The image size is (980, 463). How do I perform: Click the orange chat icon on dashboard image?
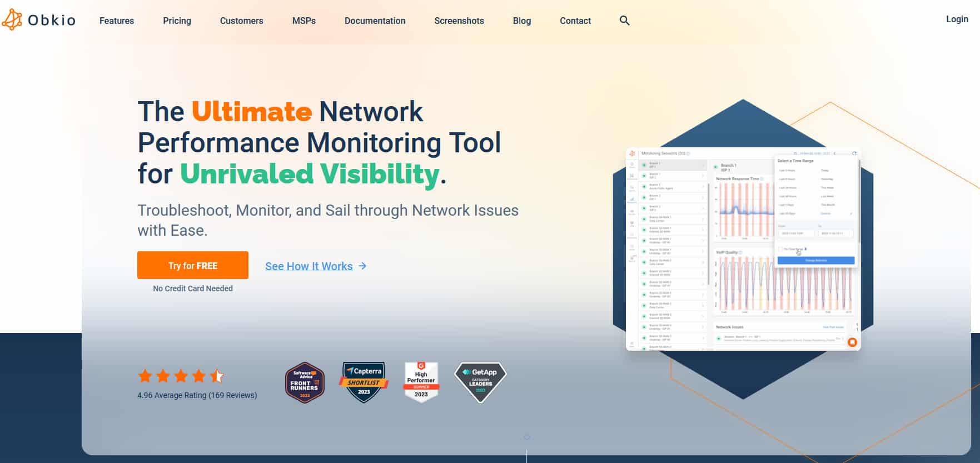[x=852, y=342]
